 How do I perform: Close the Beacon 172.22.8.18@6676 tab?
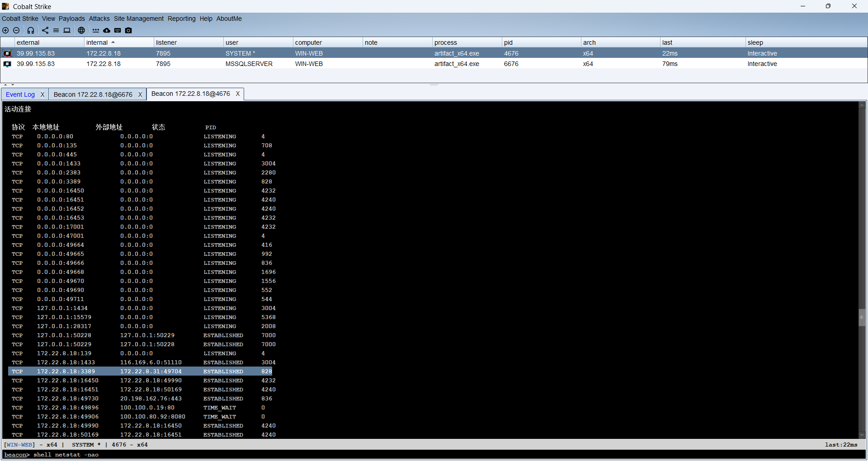[x=140, y=94]
